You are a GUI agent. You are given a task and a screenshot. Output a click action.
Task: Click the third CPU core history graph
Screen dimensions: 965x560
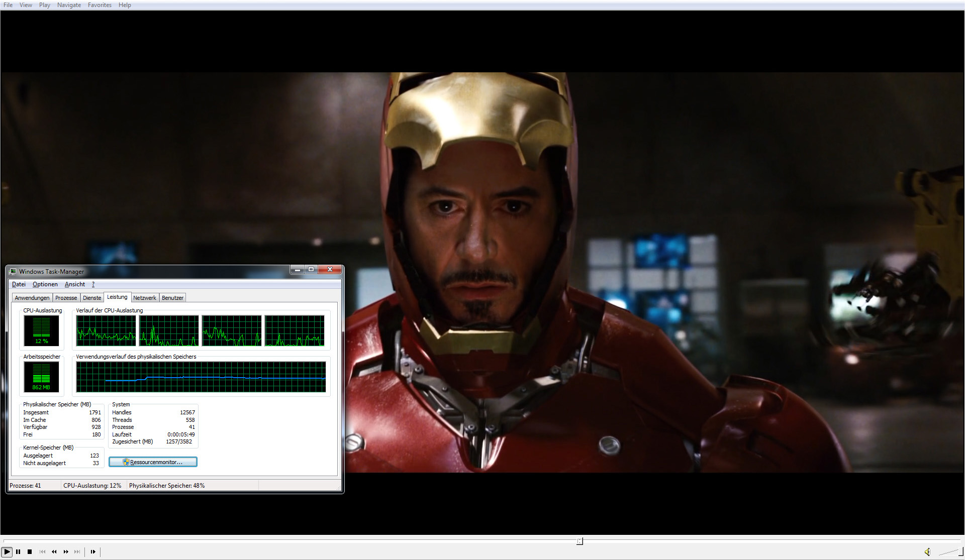coord(232,330)
